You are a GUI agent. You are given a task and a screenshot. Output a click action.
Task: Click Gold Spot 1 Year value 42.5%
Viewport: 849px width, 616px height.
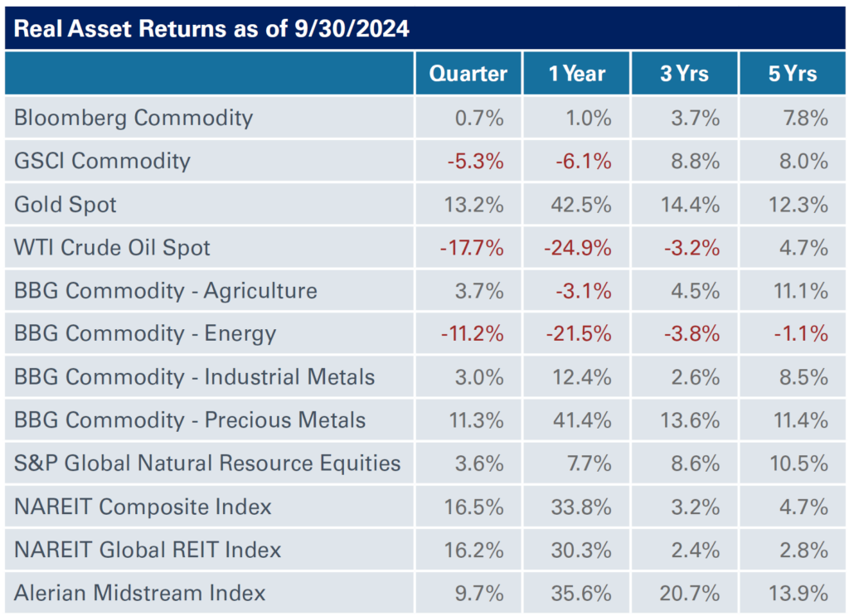[x=581, y=205]
